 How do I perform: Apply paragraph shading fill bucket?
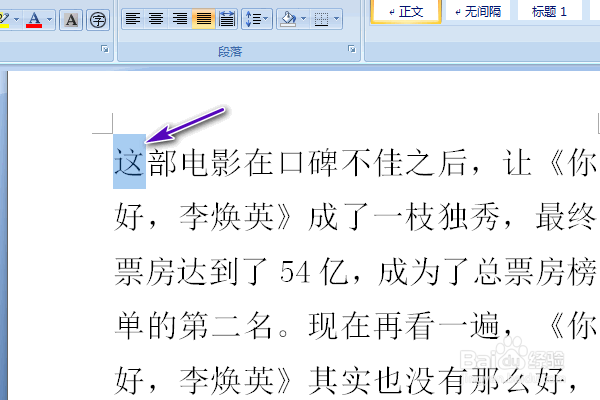pos(289,19)
